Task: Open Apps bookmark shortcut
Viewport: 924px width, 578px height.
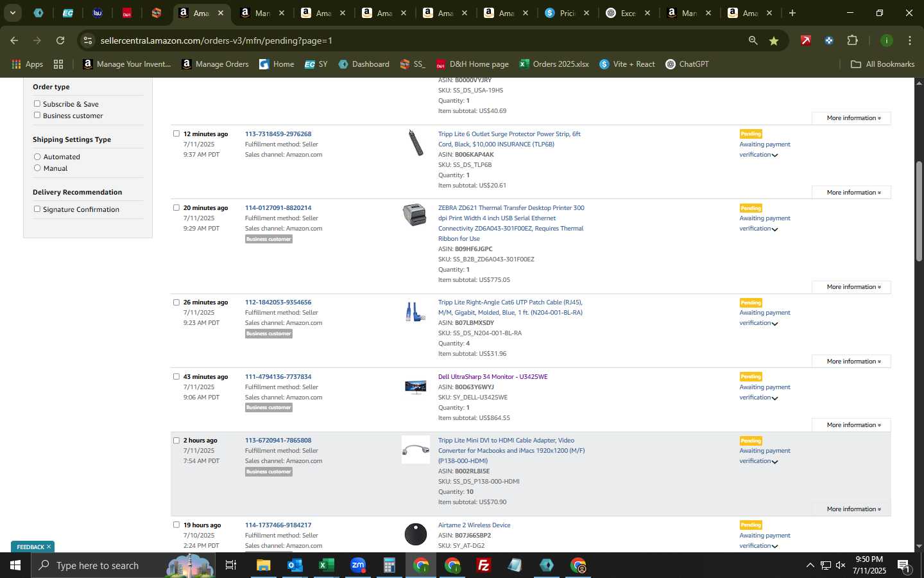Action: click(27, 64)
